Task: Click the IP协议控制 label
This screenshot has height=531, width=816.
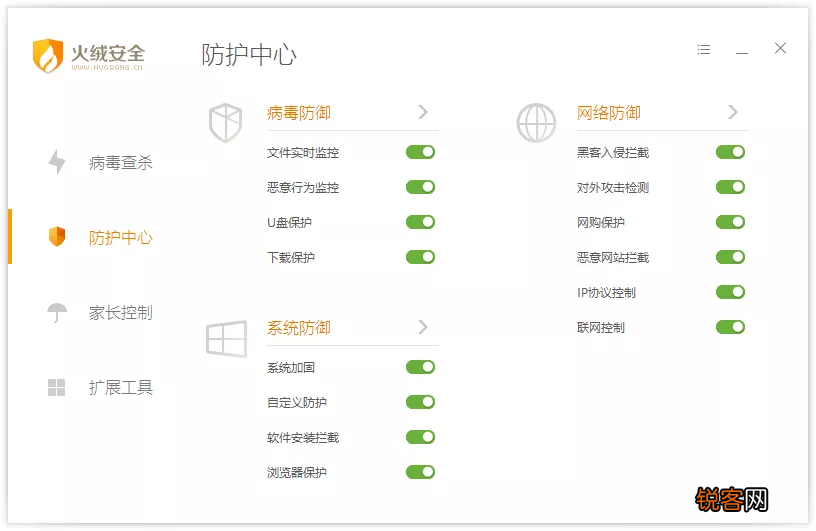Action: 606,293
